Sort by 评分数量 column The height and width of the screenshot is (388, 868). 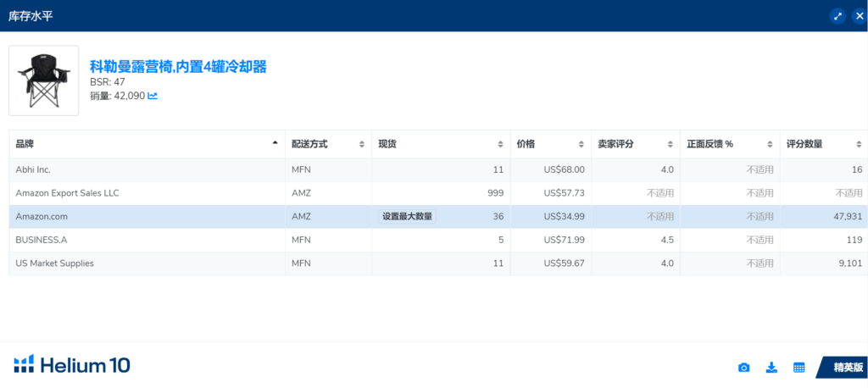859,144
